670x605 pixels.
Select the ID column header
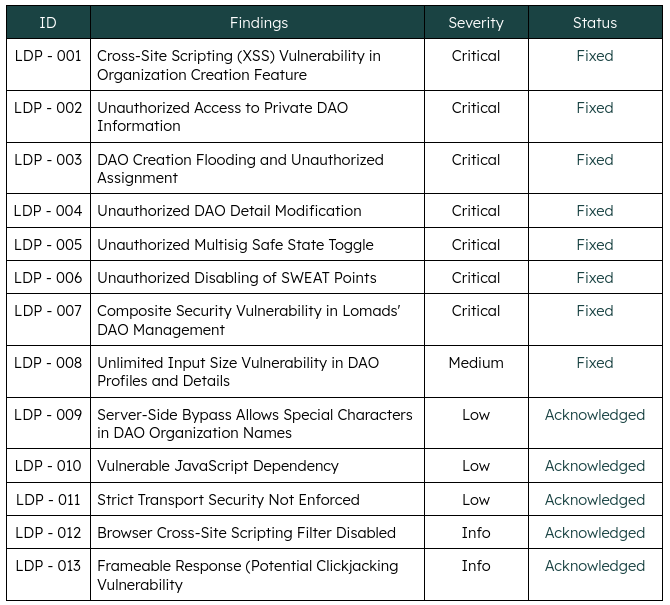tap(48, 23)
